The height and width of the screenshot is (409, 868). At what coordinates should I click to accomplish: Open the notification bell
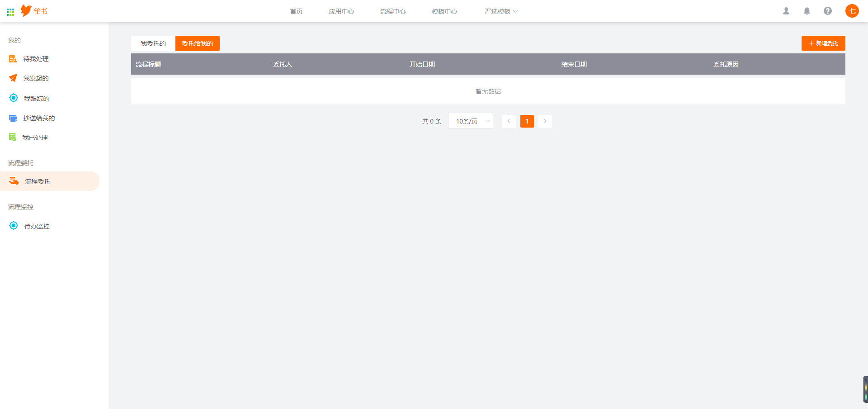tap(807, 11)
